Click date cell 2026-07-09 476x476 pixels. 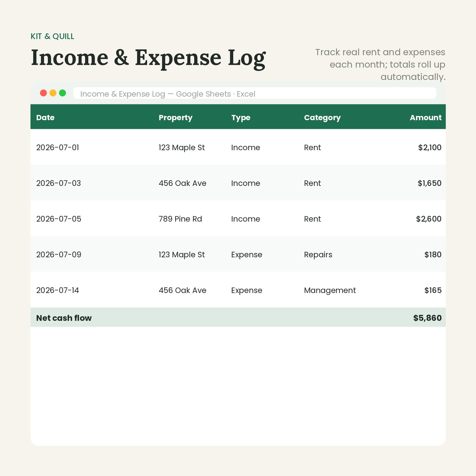59,255
